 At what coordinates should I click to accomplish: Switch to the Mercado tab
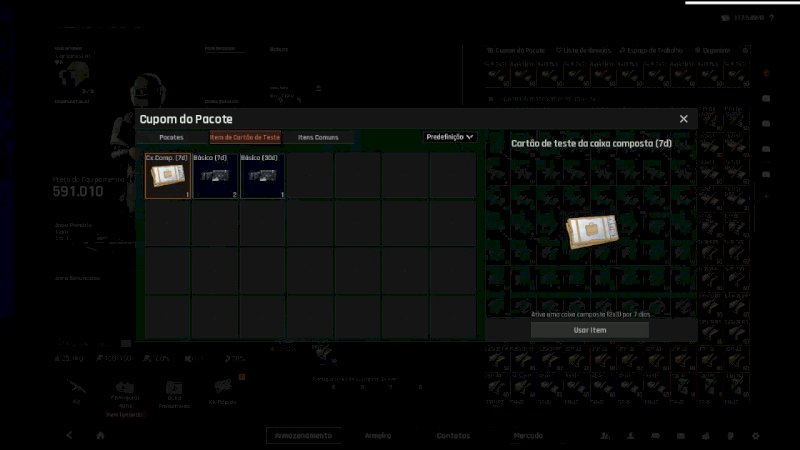(528, 436)
